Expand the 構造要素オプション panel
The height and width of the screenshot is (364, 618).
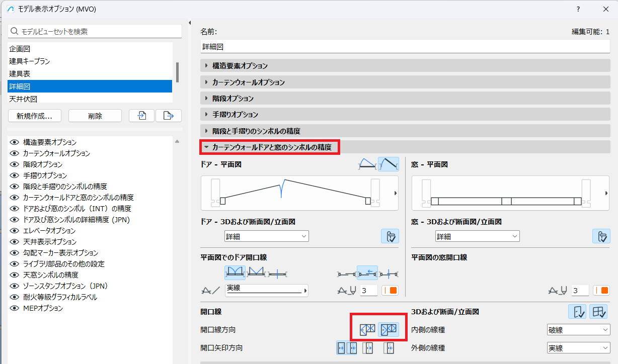pos(405,65)
